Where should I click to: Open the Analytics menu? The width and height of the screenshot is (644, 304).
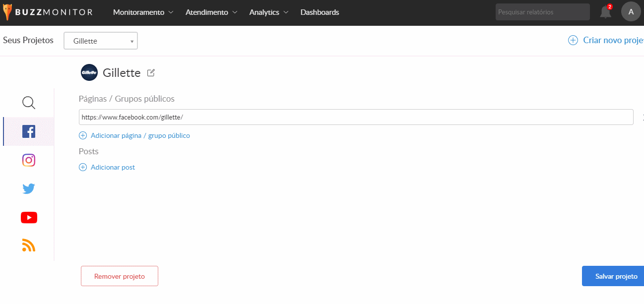tap(268, 12)
